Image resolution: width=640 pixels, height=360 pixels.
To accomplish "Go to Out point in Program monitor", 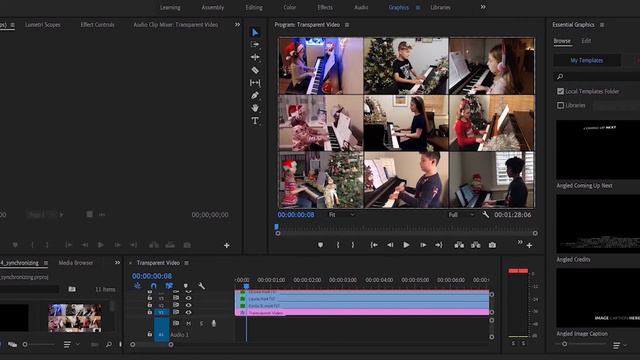I will coord(439,245).
